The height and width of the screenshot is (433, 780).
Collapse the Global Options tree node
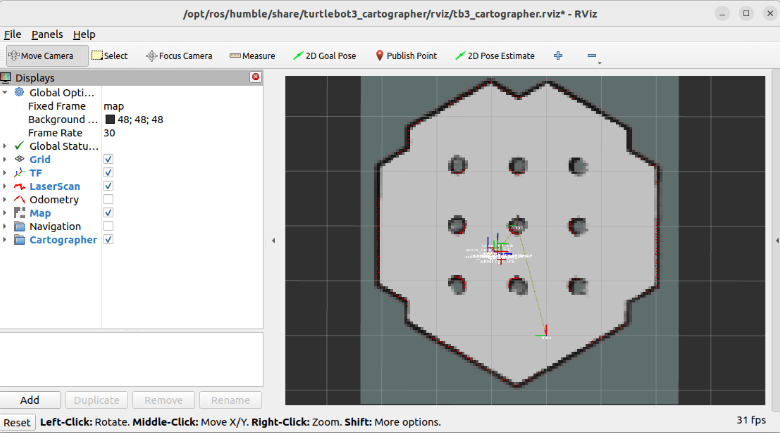pos(5,93)
